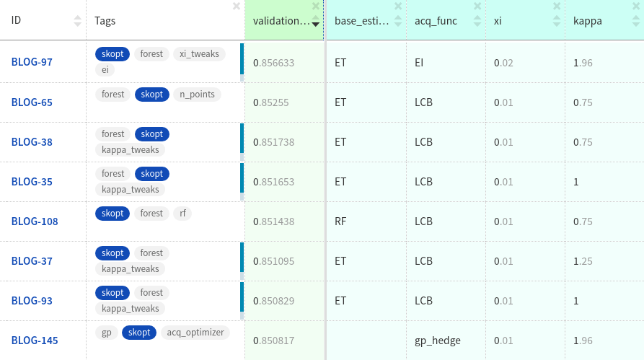Screen dimensions: 644x360
Task: Toggle sort arrow on validation column
Action: click(315, 22)
